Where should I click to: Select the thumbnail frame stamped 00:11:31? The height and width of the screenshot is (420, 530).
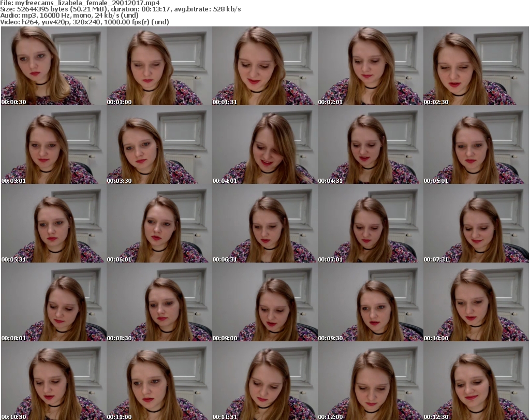265,381
